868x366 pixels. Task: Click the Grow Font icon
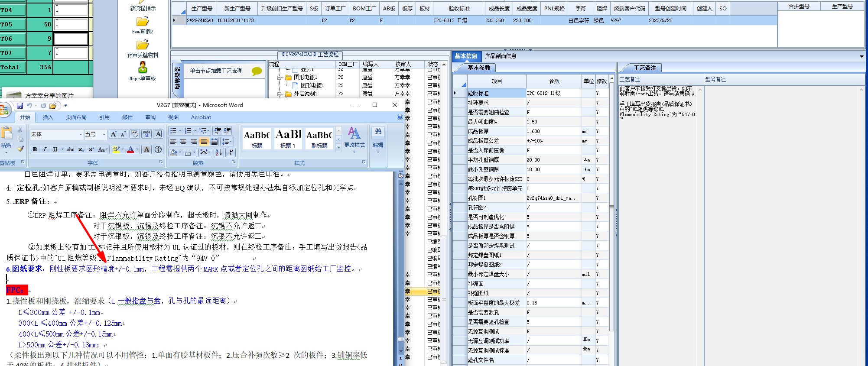click(114, 134)
